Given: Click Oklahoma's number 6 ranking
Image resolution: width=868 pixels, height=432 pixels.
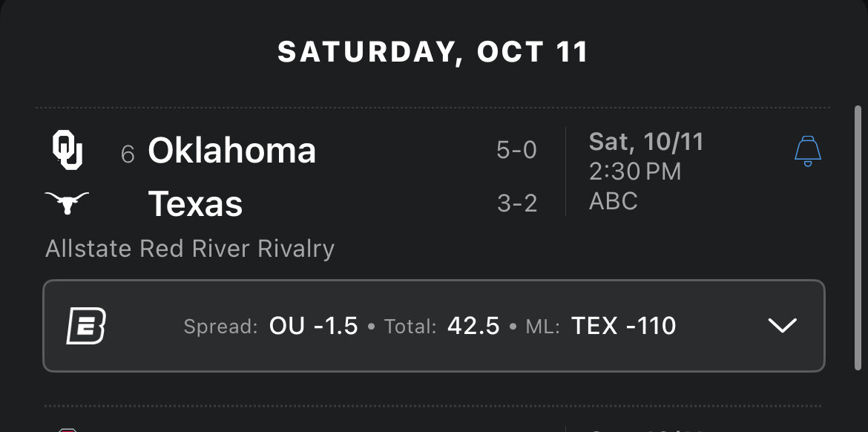Looking at the screenshot, I should click(128, 154).
